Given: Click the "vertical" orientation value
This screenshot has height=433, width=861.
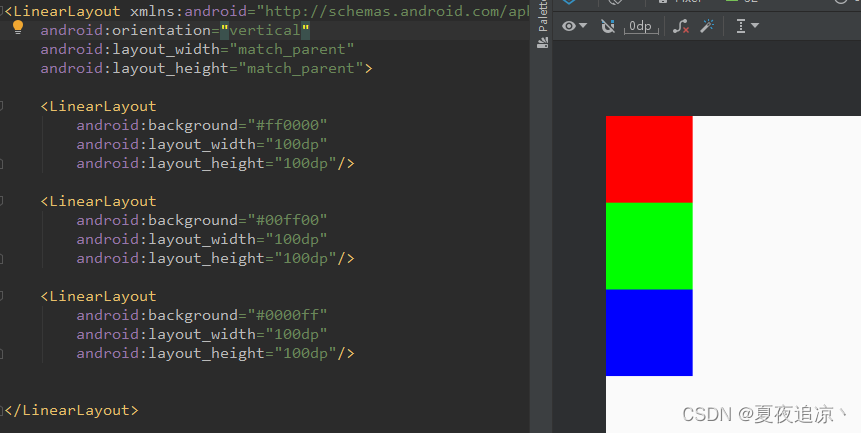Looking at the screenshot, I should [x=265, y=30].
